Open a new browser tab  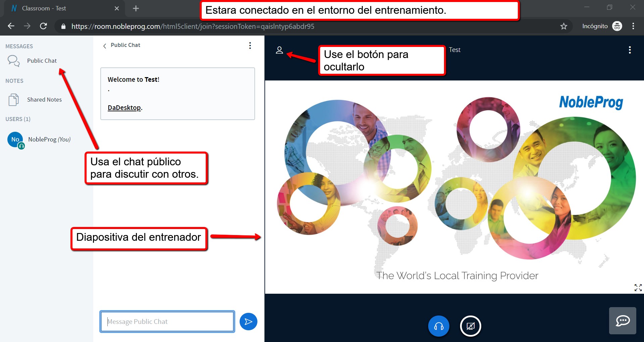136,8
